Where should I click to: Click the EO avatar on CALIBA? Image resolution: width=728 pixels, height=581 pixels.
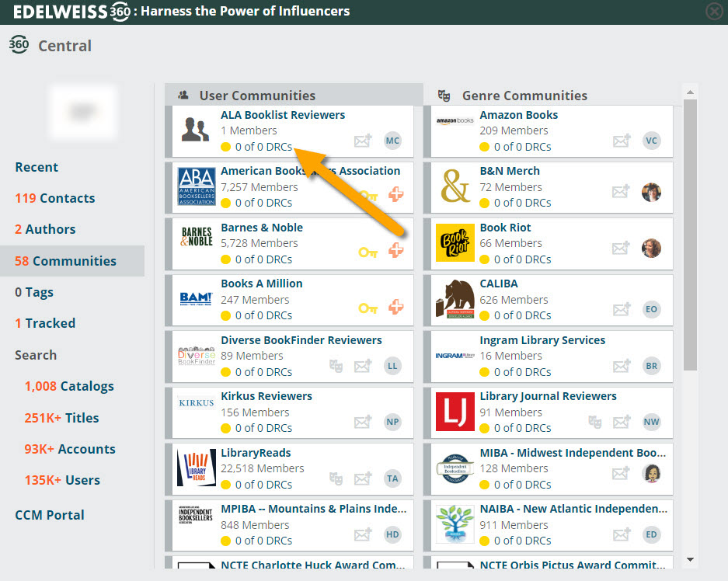click(651, 309)
